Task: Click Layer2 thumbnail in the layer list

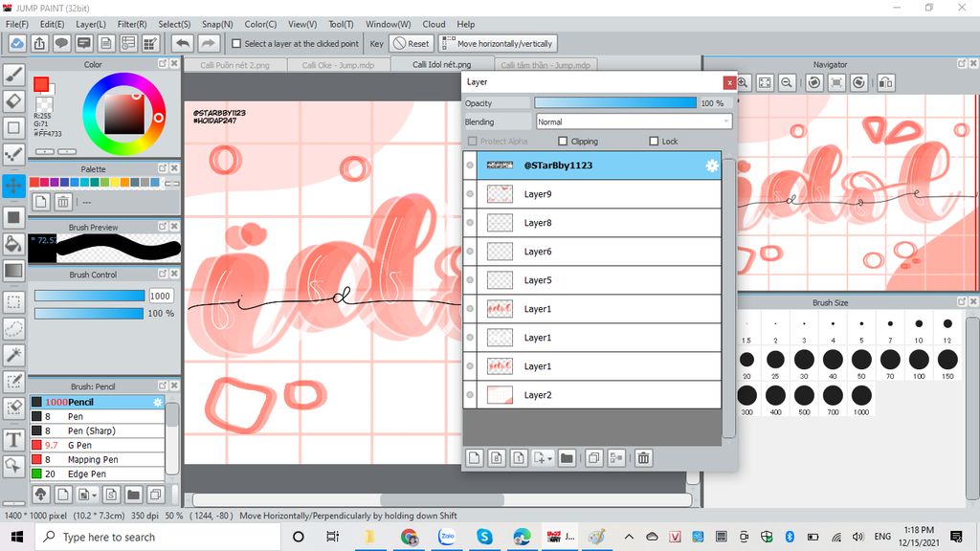Action: 500,395
